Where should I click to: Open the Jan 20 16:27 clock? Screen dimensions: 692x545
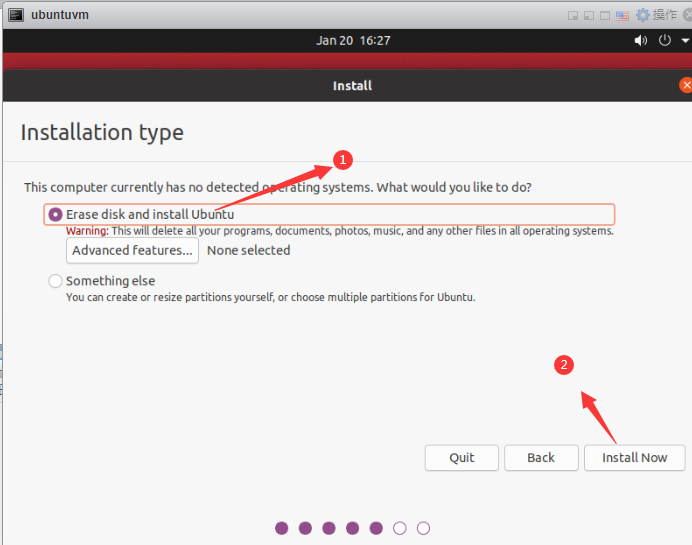pyautogui.click(x=353, y=41)
